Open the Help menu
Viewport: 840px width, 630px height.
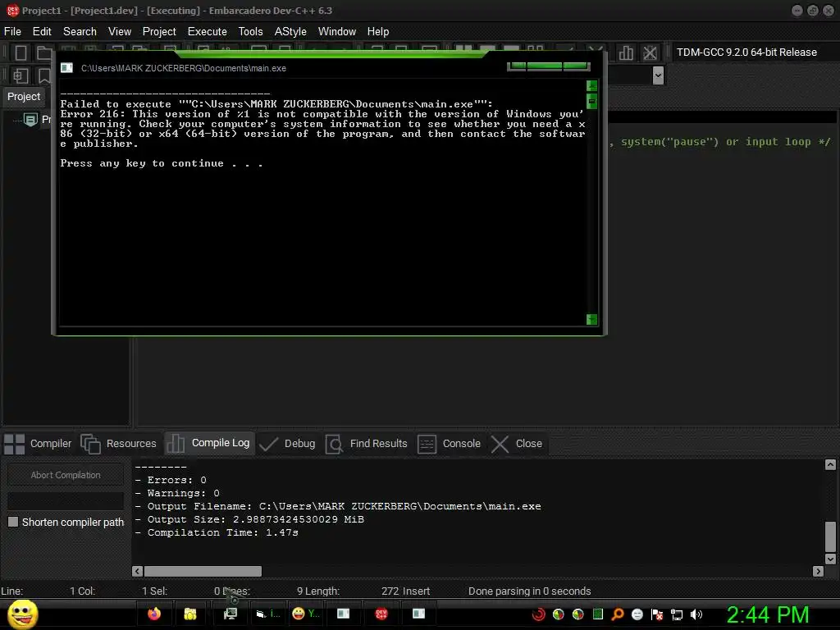coord(377,32)
